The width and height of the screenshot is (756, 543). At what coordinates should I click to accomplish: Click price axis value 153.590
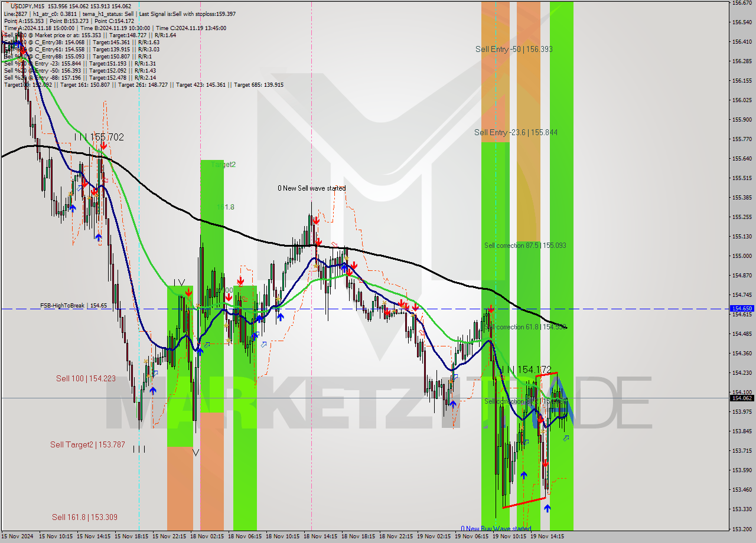pos(742,470)
